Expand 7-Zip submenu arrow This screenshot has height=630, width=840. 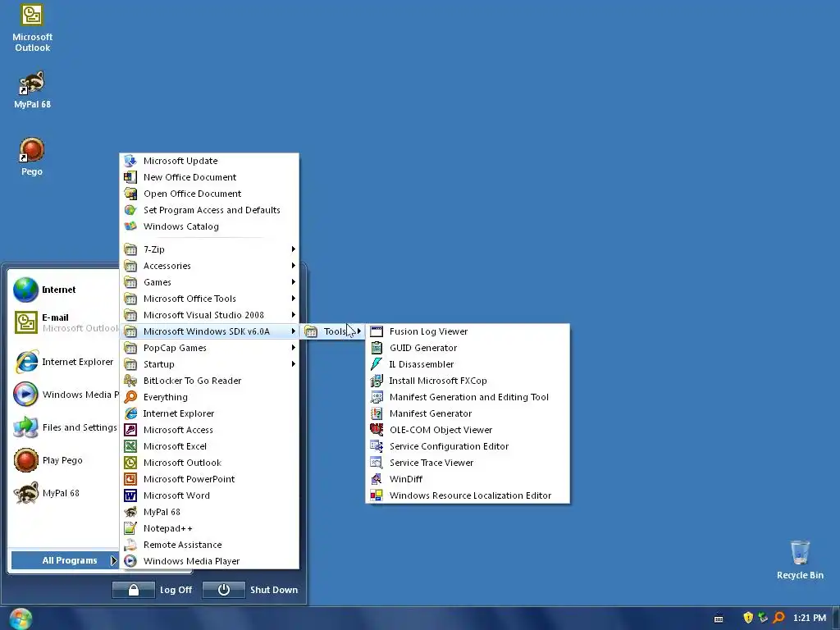click(x=293, y=249)
